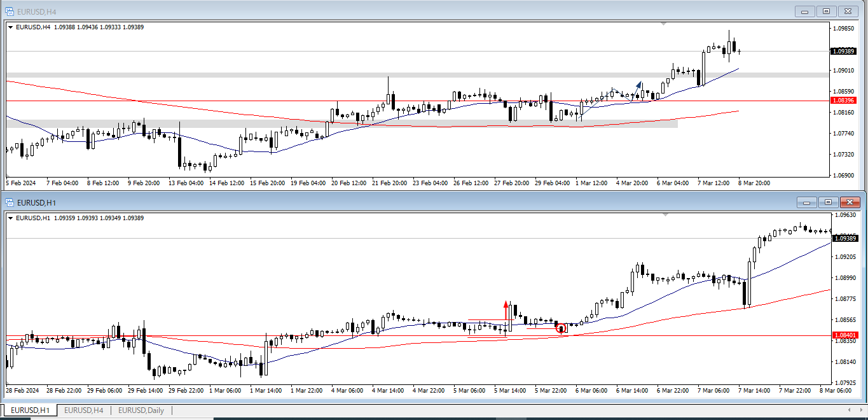
Task: Restore the EURUSD,H1 chart window
Action: tap(828, 202)
